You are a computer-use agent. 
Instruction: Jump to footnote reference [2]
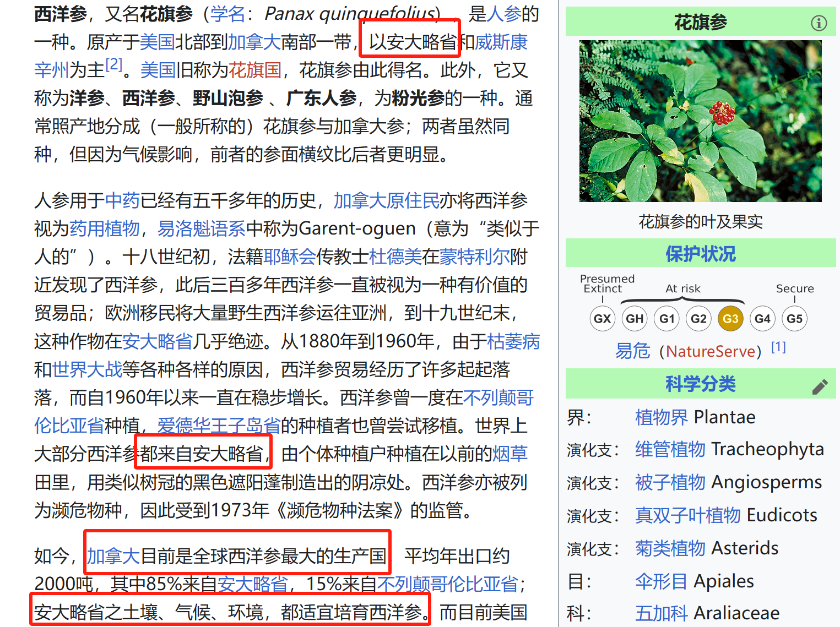(x=114, y=65)
